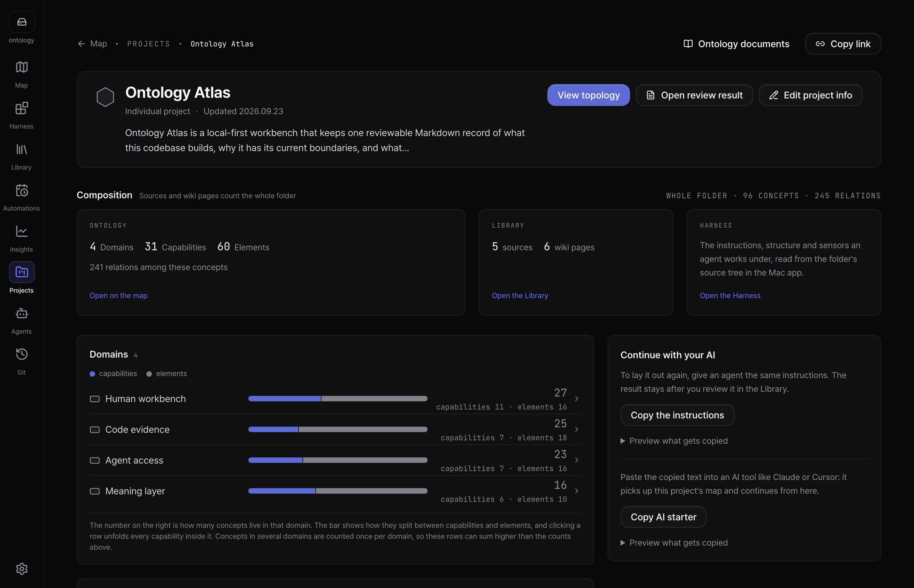
Task: Click Copy the instructions button
Action: click(677, 415)
